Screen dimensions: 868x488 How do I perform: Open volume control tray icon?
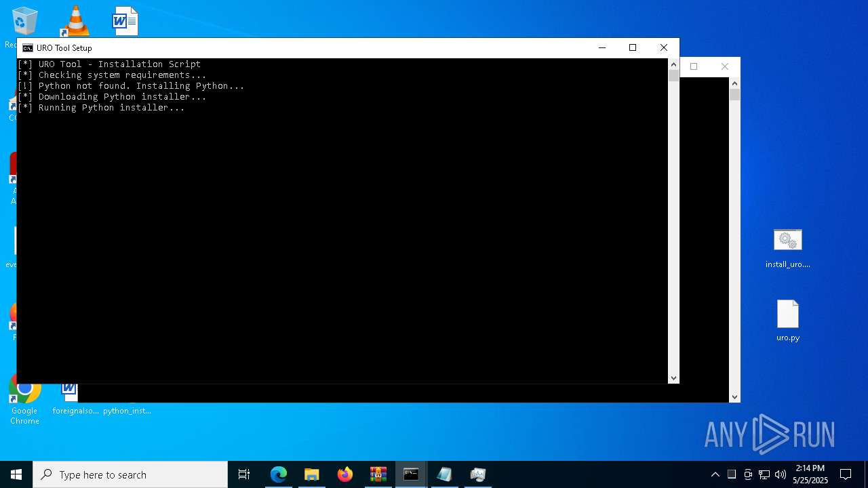tap(781, 474)
